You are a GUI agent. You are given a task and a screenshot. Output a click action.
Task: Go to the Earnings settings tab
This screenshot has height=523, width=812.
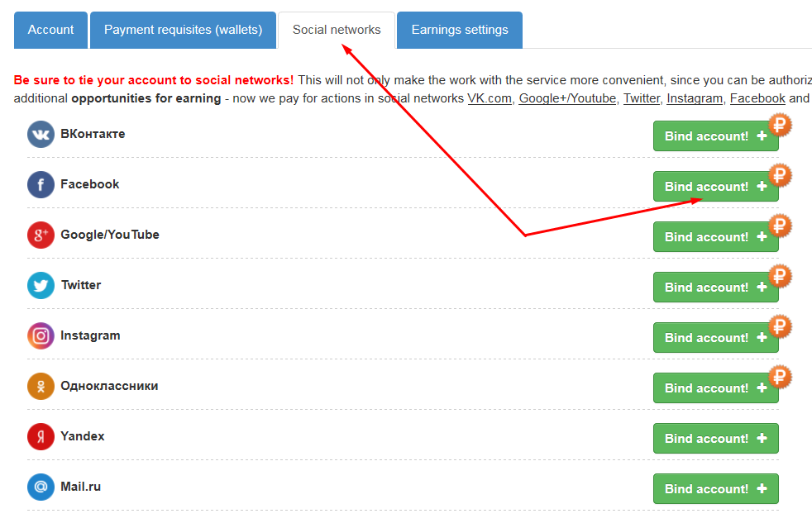[x=460, y=30]
